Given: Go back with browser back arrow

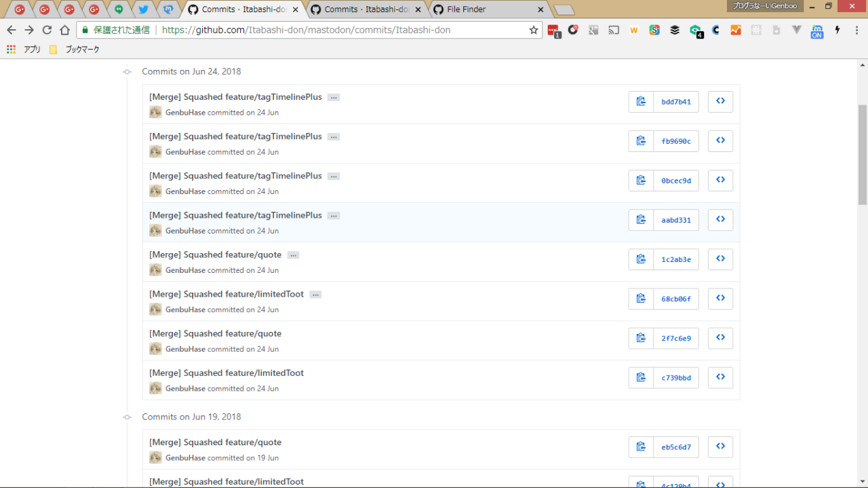Looking at the screenshot, I should pyautogui.click(x=12, y=30).
